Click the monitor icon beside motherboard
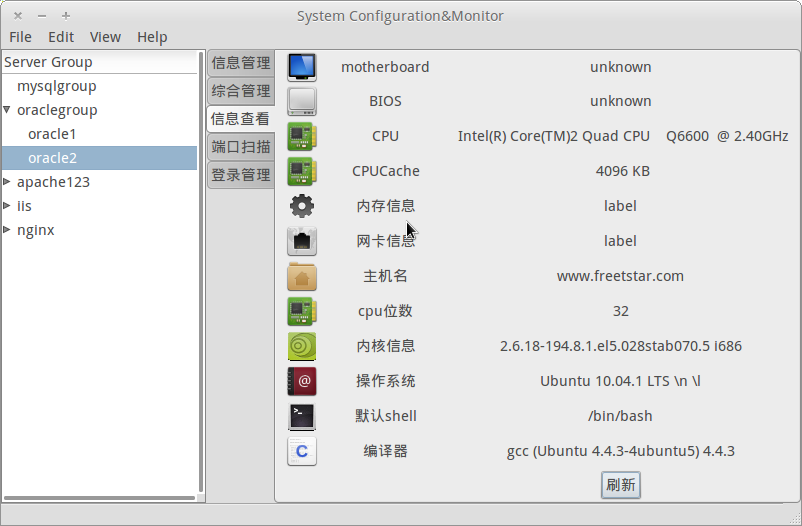Viewport: 802px width, 526px height. coord(302,67)
